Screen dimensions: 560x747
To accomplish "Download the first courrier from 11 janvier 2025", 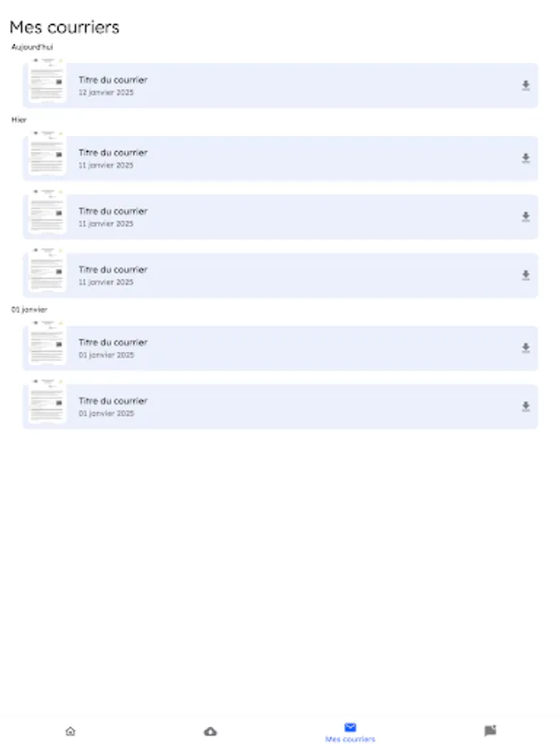I will point(525,159).
